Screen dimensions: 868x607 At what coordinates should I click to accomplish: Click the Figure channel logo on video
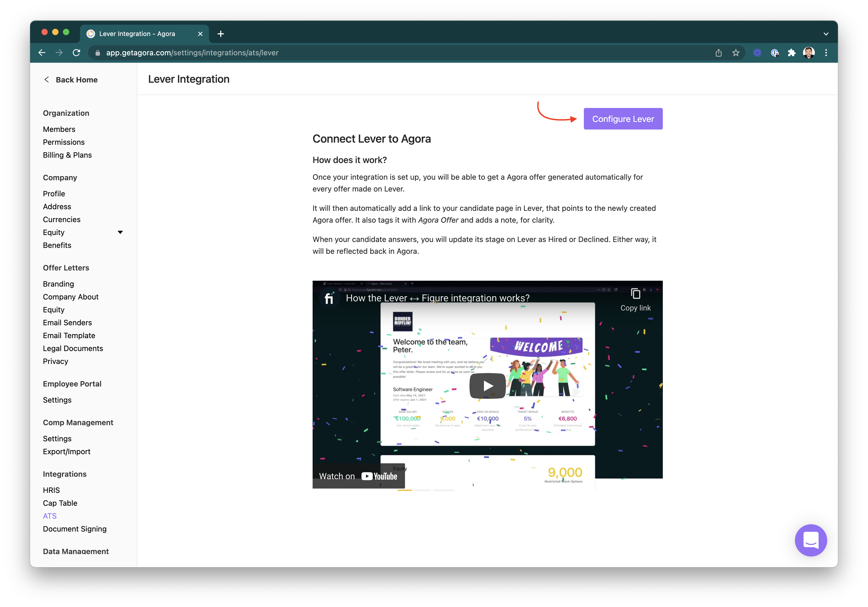pos(329,298)
